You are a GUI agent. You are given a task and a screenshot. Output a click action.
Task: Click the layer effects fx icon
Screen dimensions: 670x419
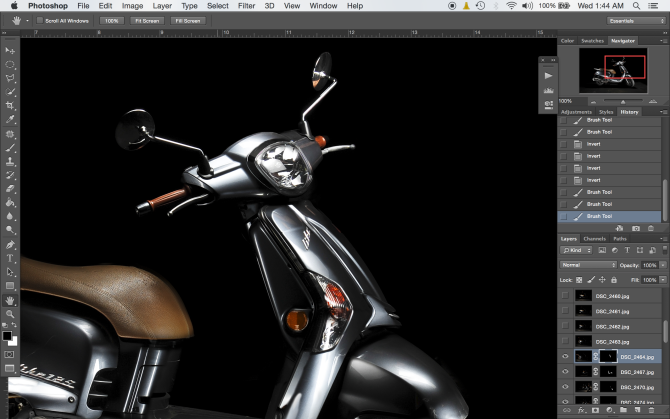click(581, 411)
